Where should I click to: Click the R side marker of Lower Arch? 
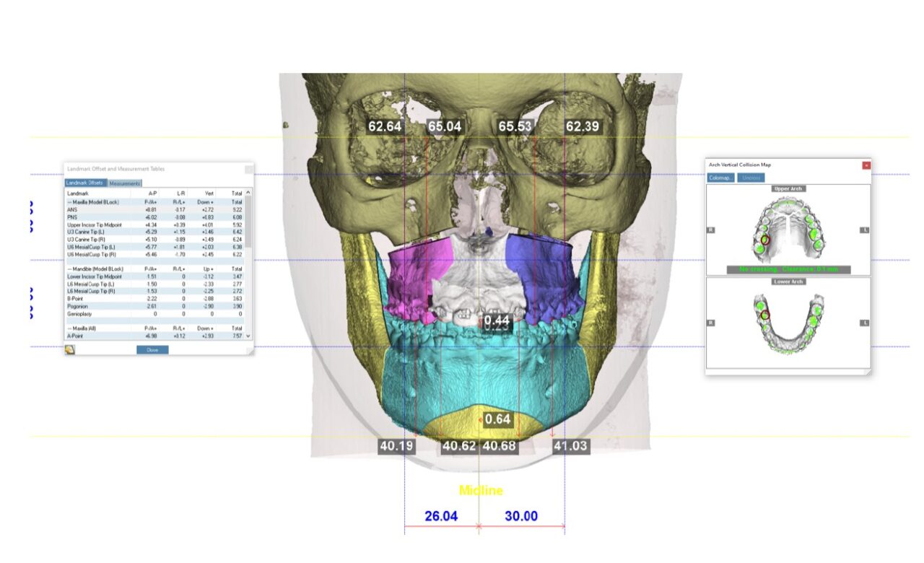click(x=711, y=323)
